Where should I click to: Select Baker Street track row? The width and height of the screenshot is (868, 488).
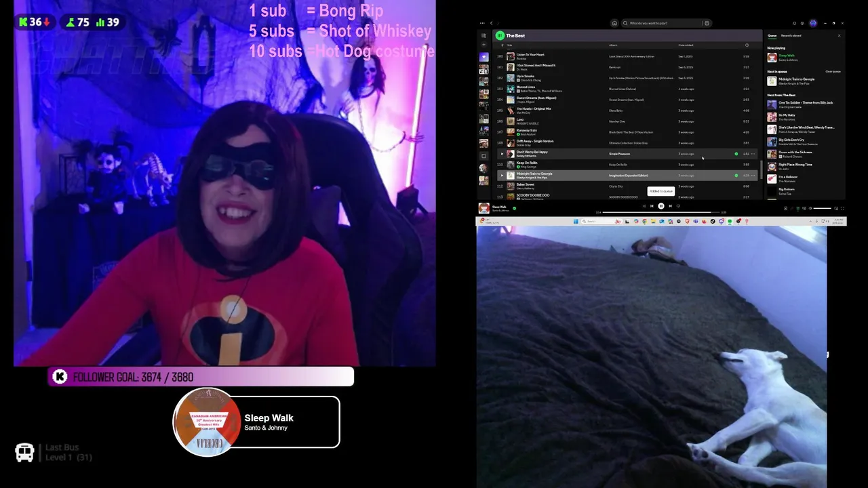tap(627, 186)
